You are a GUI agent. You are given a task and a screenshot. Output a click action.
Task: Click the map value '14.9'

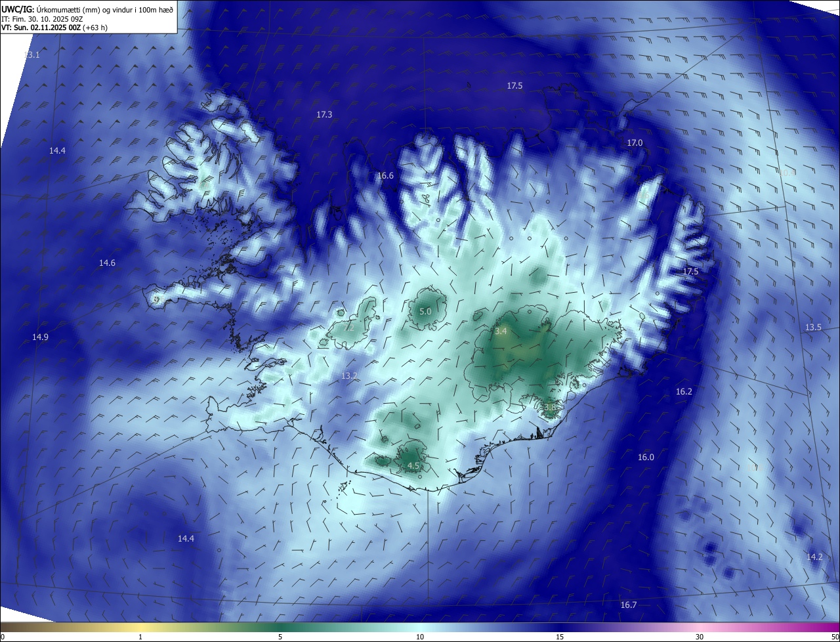click(40, 337)
